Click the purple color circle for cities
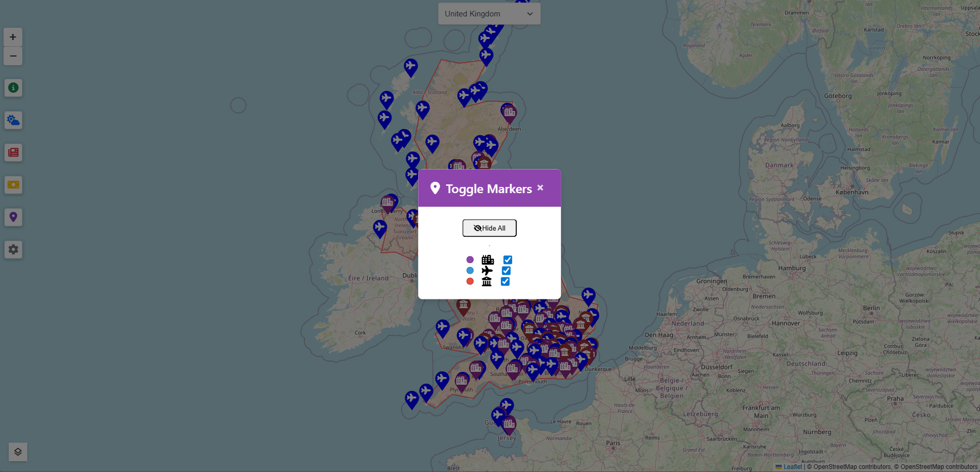 tap(469, 259)
